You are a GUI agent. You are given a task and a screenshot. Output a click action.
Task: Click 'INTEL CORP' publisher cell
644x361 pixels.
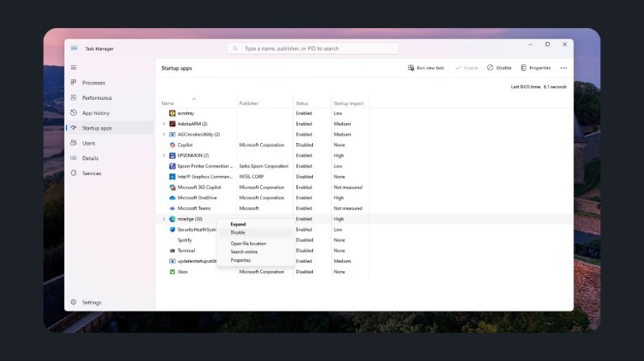[251, 177]
